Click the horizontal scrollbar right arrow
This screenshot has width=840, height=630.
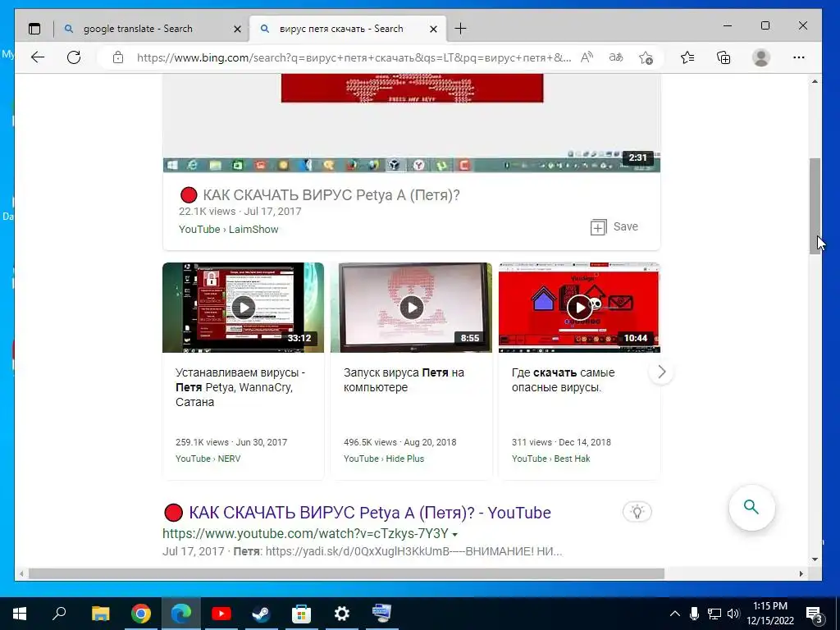pos(801,573)
